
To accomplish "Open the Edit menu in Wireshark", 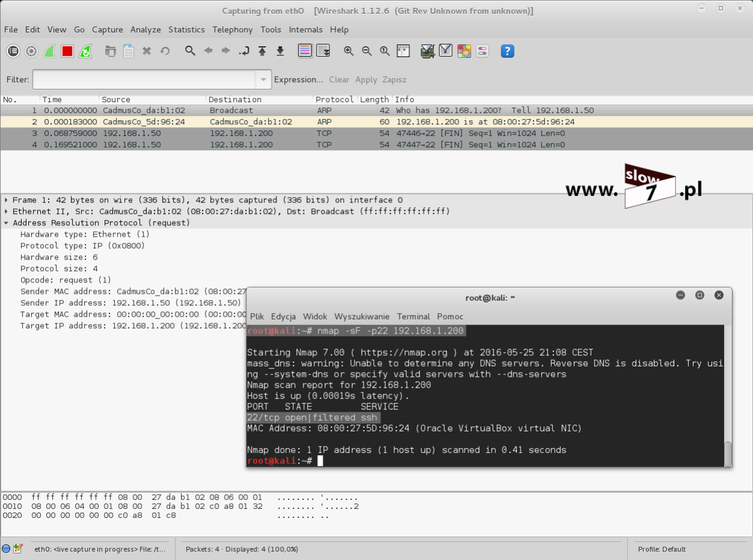I will click(32, 29).
